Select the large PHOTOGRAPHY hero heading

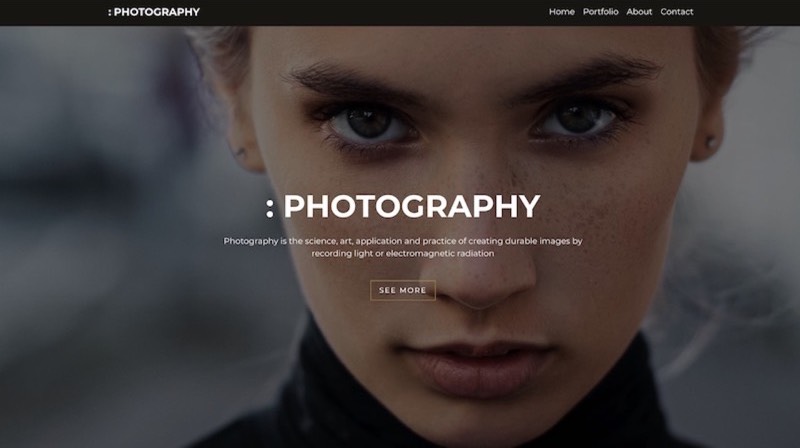pyautogui.click(x=411, y=206)
